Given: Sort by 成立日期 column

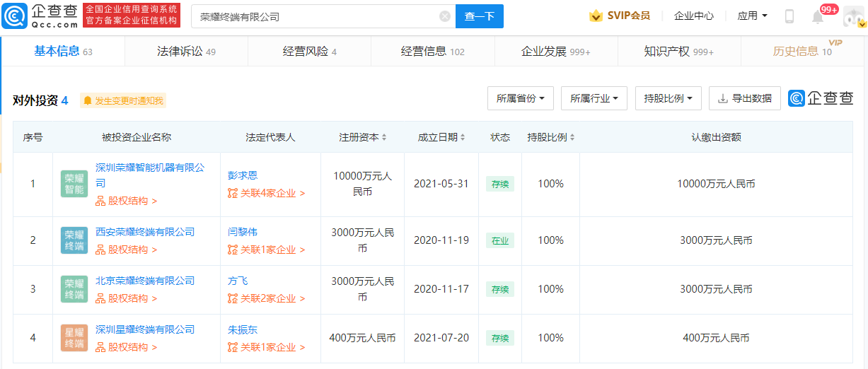Looking at the screenshot, I should click(441, 137).
